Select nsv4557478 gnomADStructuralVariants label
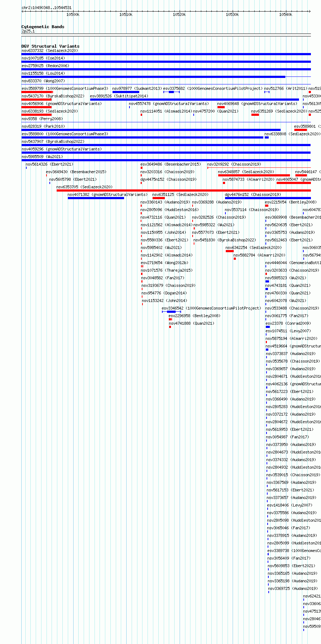This screenshot has height=644, width=321. pyautogui.click(x=169, y=104)
